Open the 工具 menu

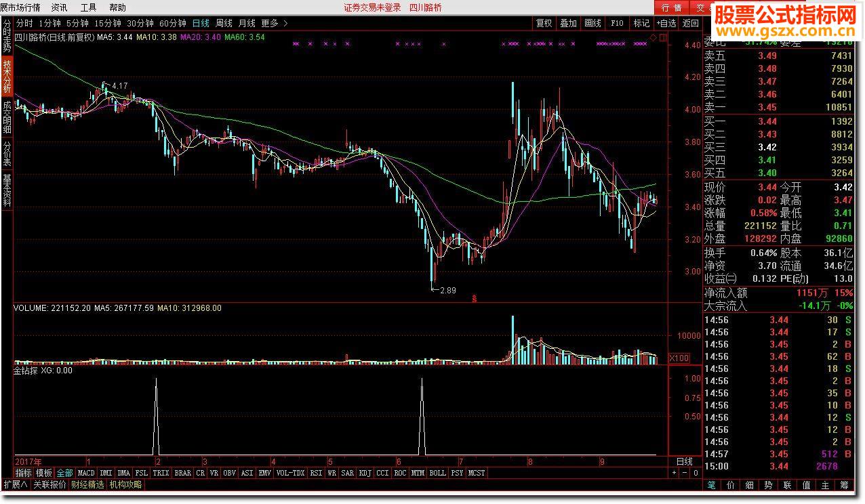point(88,7)
